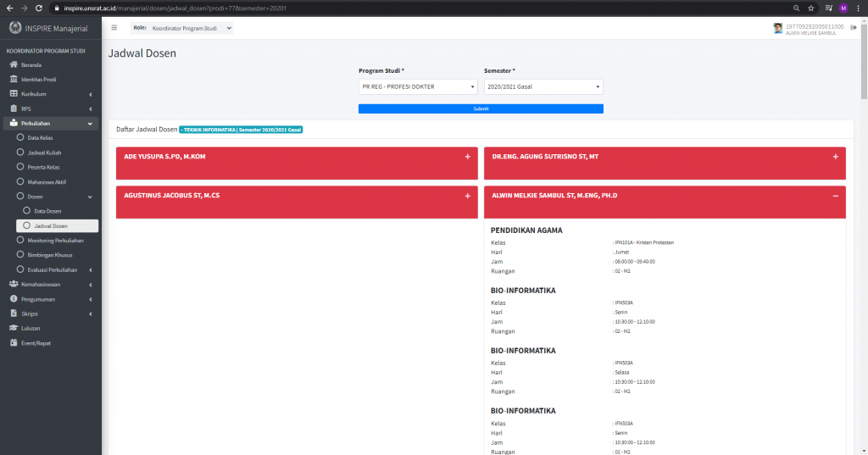868x455 pixels.
Task: Click the Event/Rapat calendar icon
Action: (14, 342)
